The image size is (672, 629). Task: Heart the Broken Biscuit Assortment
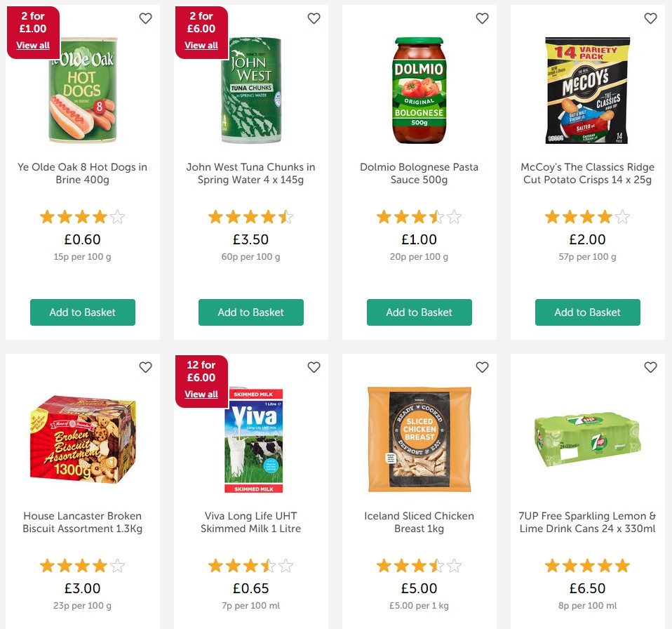(x=145, y=367)
